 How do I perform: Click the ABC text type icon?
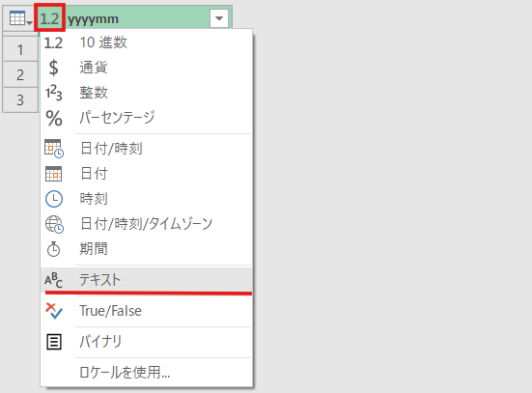click(x=54, y=280)
